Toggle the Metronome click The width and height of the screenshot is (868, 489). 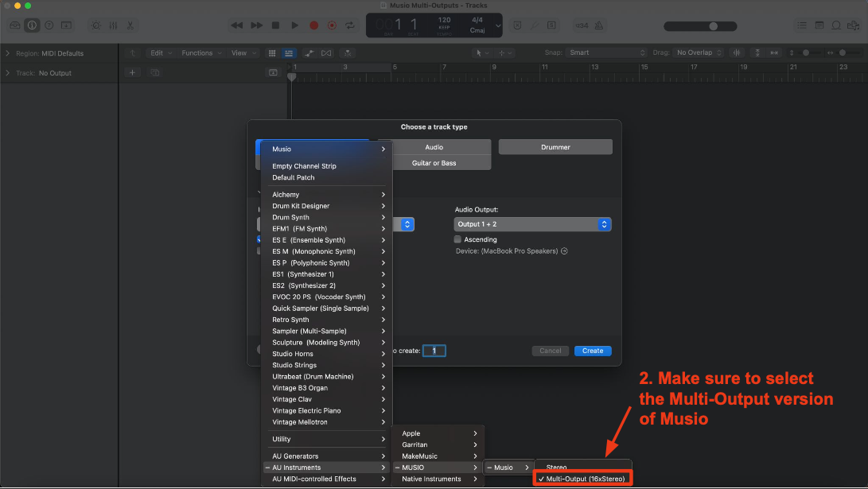click(598, 25)
